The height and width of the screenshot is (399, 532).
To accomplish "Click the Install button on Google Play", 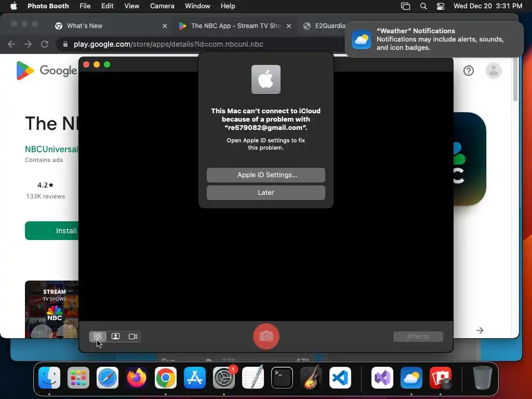I will click(52, 231).
